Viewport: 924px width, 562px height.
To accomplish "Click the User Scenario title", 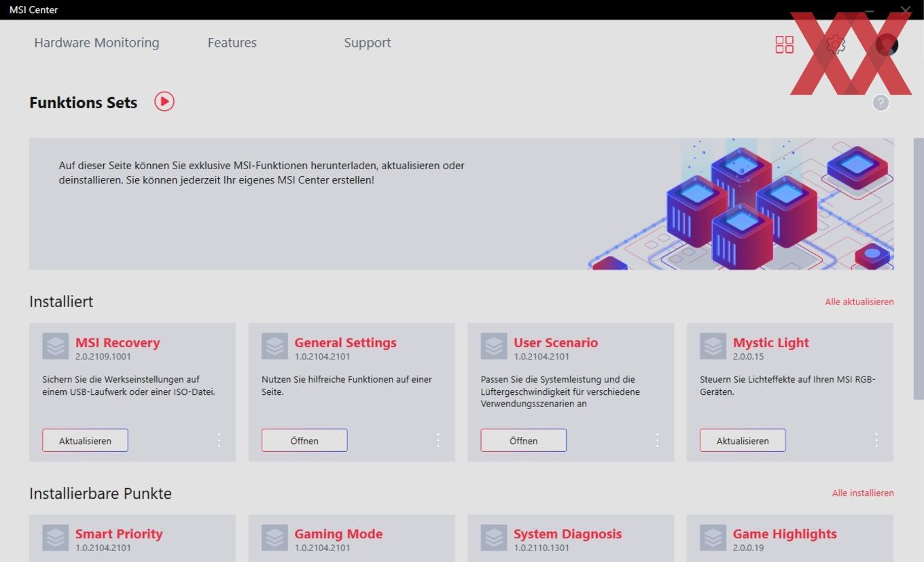I will click(556, 343).
